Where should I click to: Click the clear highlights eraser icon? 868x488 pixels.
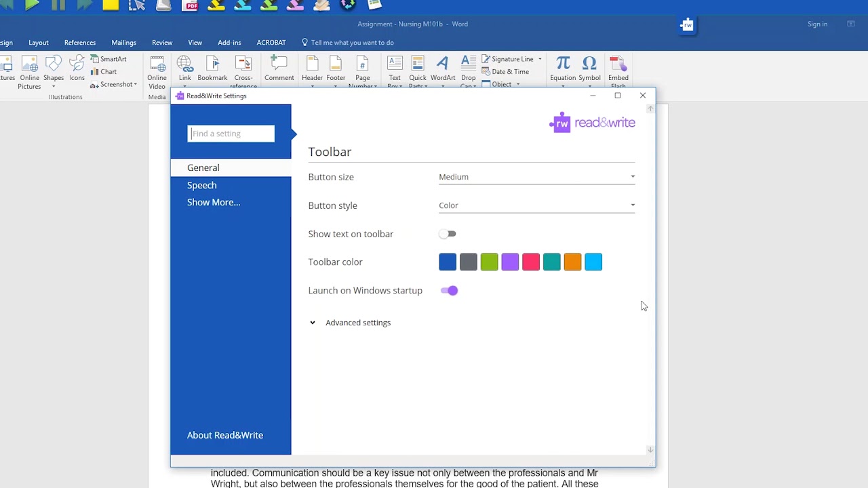pos(321,5)
